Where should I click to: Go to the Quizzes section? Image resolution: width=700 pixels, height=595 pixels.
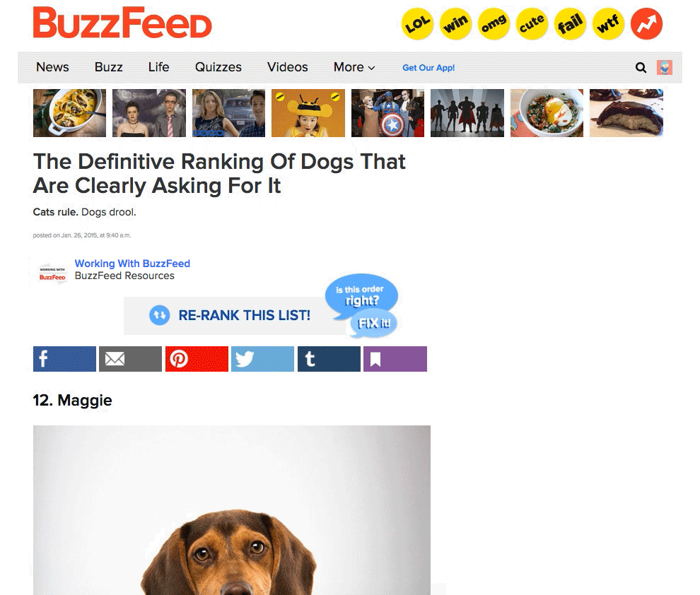218,67
